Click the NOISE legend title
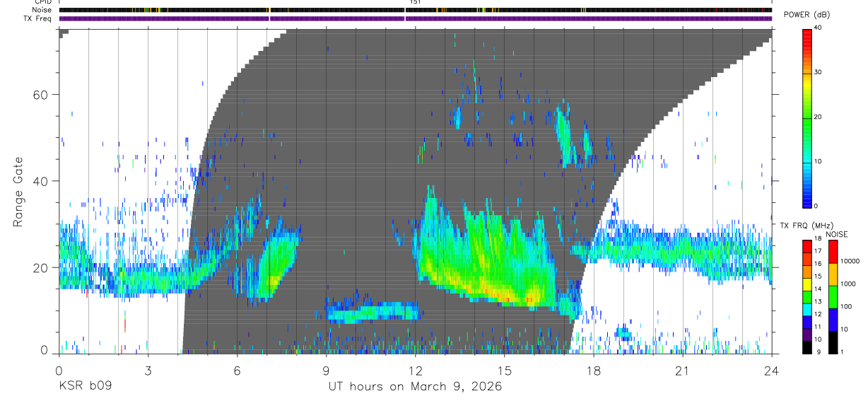 coord(837,234)
